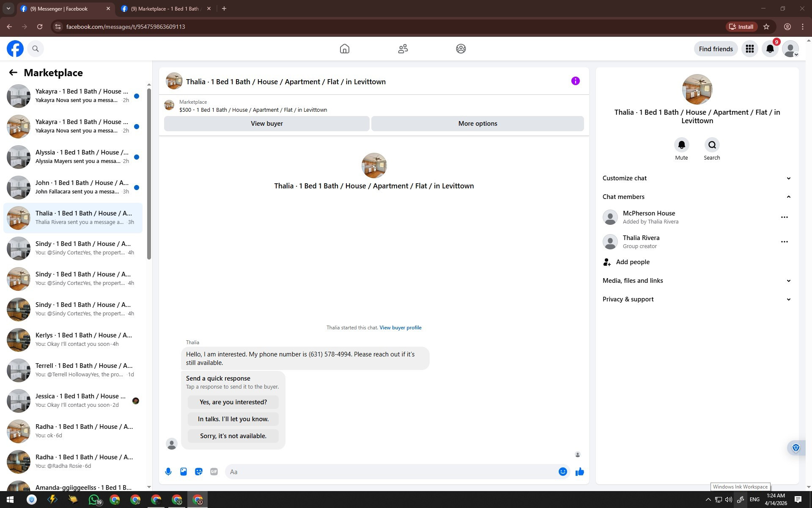Click the conversation list scrollbar
The height and width of the screenshot is (508, 812).
(149, 174)
